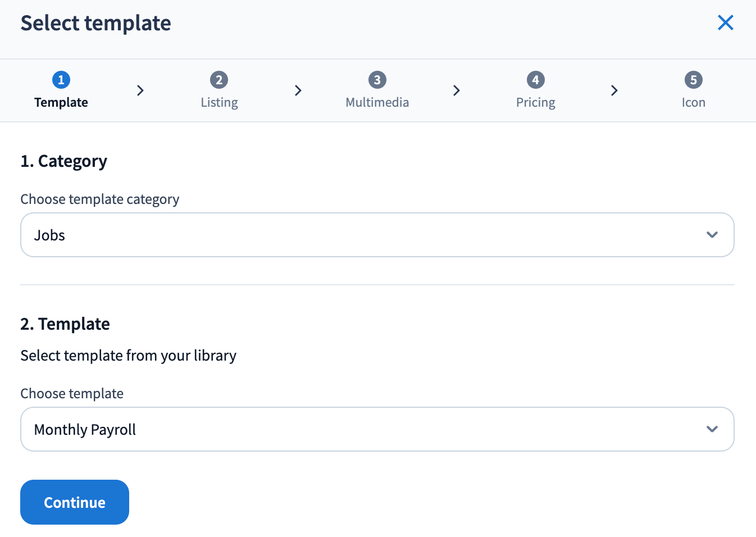Switch to the Listing step label
Image resolution: width=756 pixels, height=537 pixels.
pos(219,103)
